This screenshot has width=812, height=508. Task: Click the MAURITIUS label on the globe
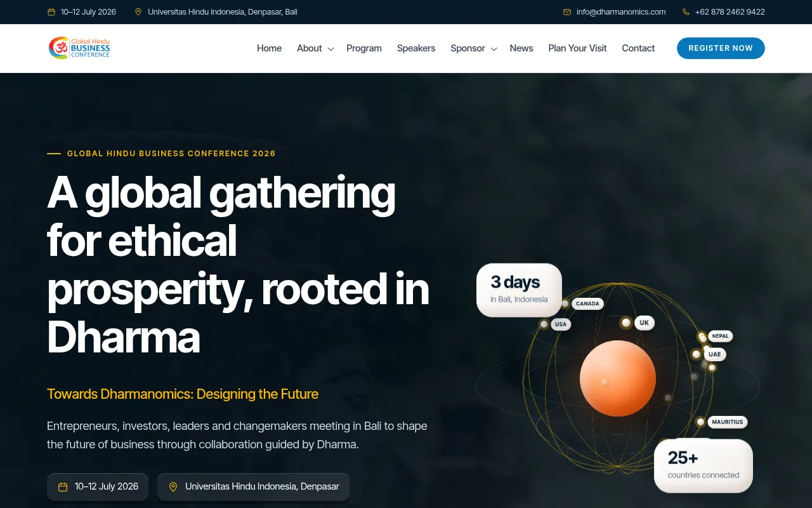[727, 422]
